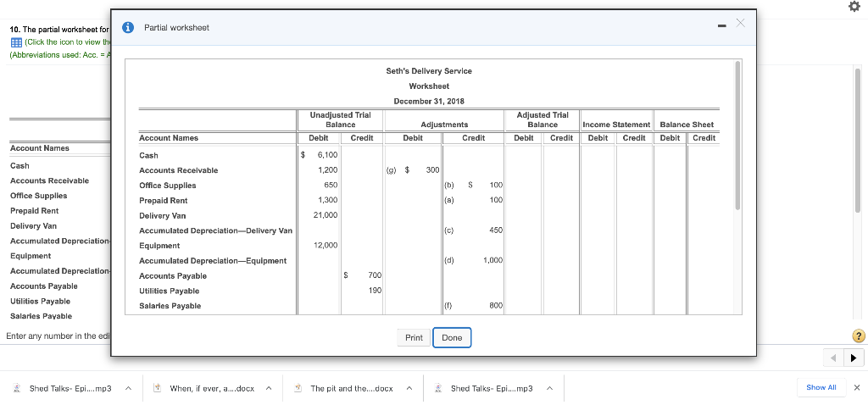This screenshot has height=405, width=868.
Task: Click the Partial worksheet dialog title
Action: pos(176,28)
